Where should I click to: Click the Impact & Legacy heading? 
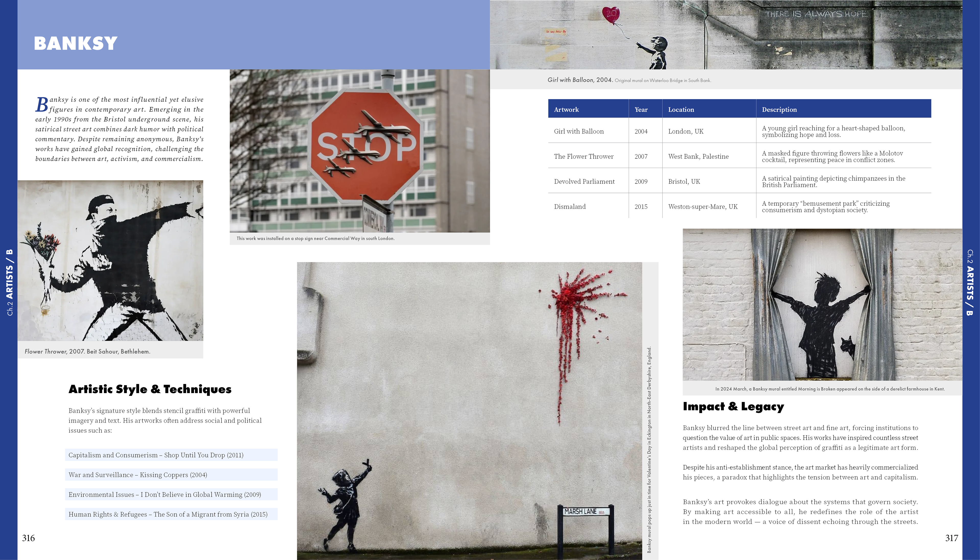[x=733, y=407]
